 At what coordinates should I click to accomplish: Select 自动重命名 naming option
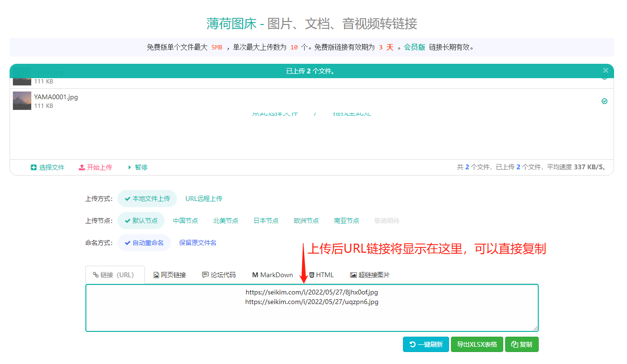(144, 243)
